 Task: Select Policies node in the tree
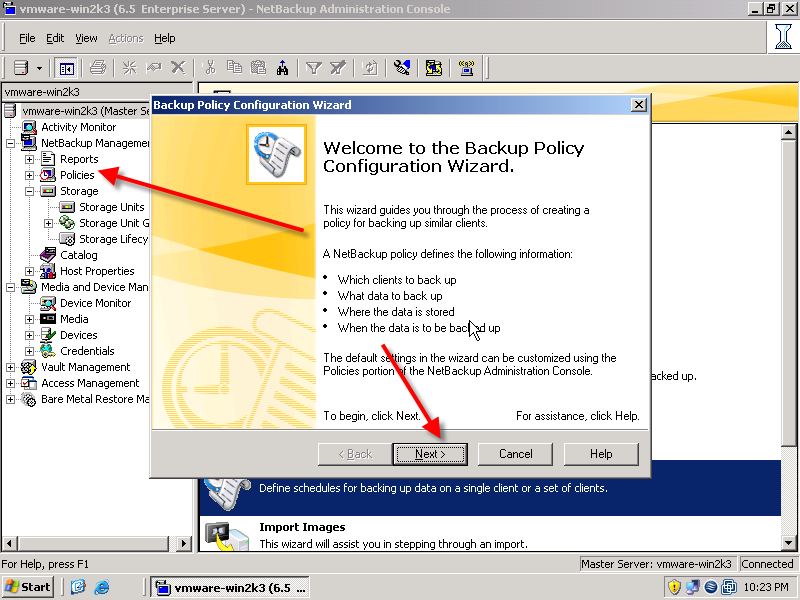coord(77,175)
